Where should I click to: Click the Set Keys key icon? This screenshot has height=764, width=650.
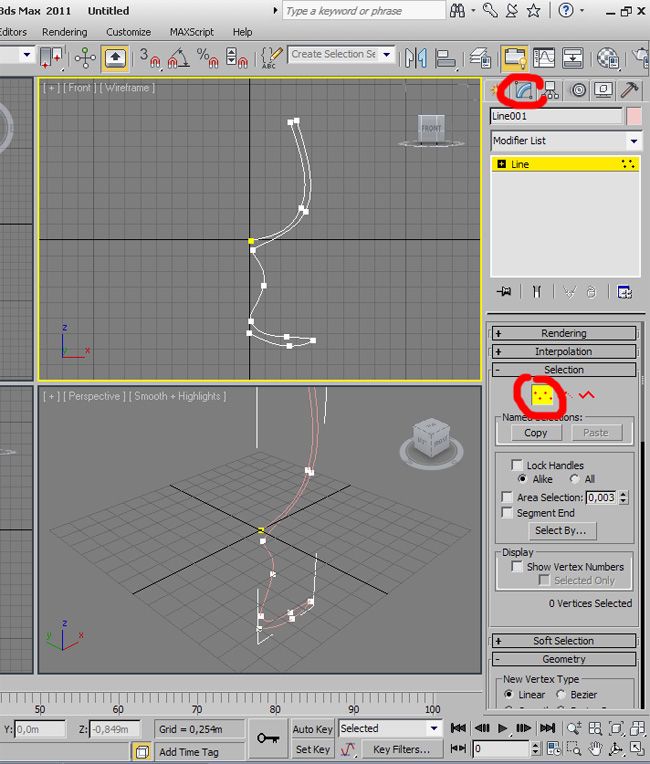tap(268, 739)
